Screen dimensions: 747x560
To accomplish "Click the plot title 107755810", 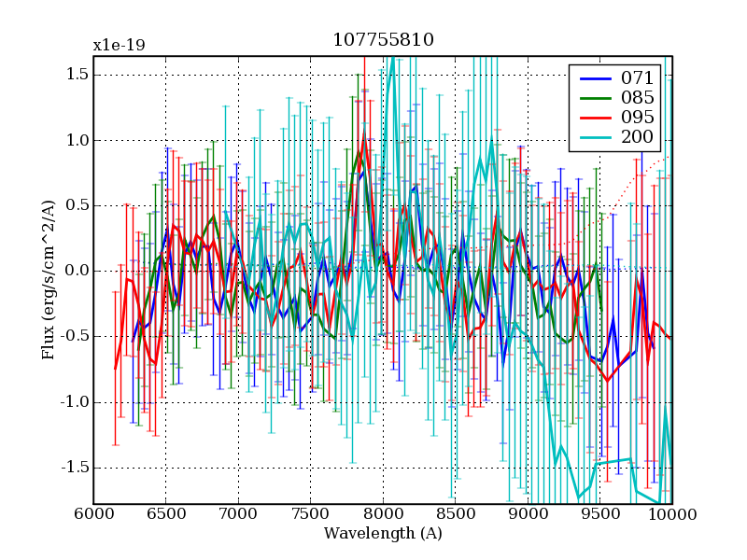I will tap(383, 40).
